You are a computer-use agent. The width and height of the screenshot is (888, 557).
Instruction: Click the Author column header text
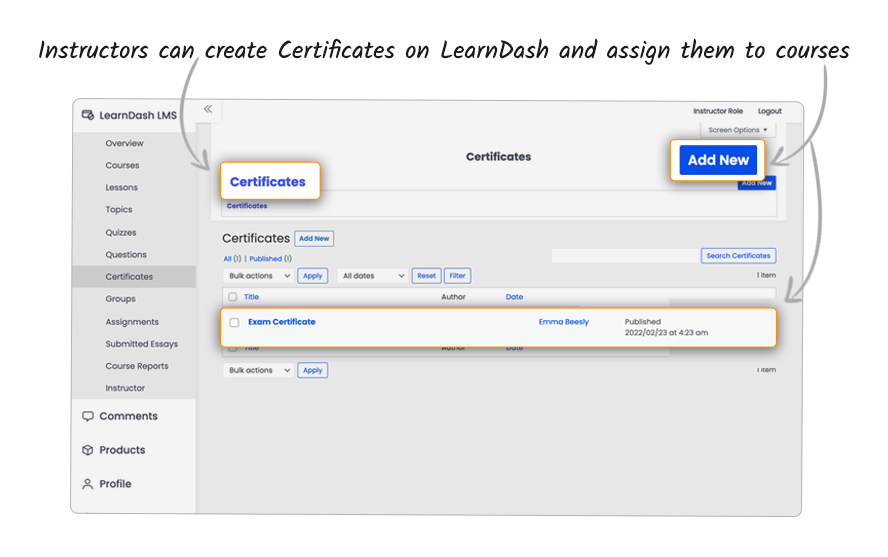[453, 297]
